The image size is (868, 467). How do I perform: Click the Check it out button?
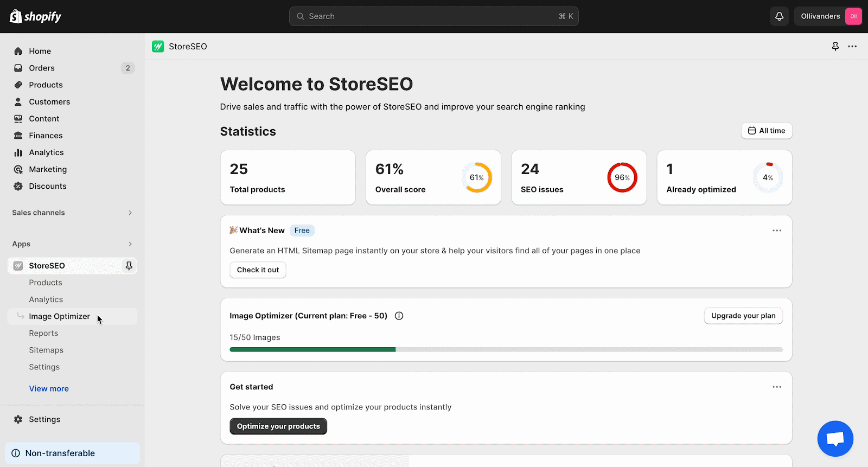tap(258, 270)
